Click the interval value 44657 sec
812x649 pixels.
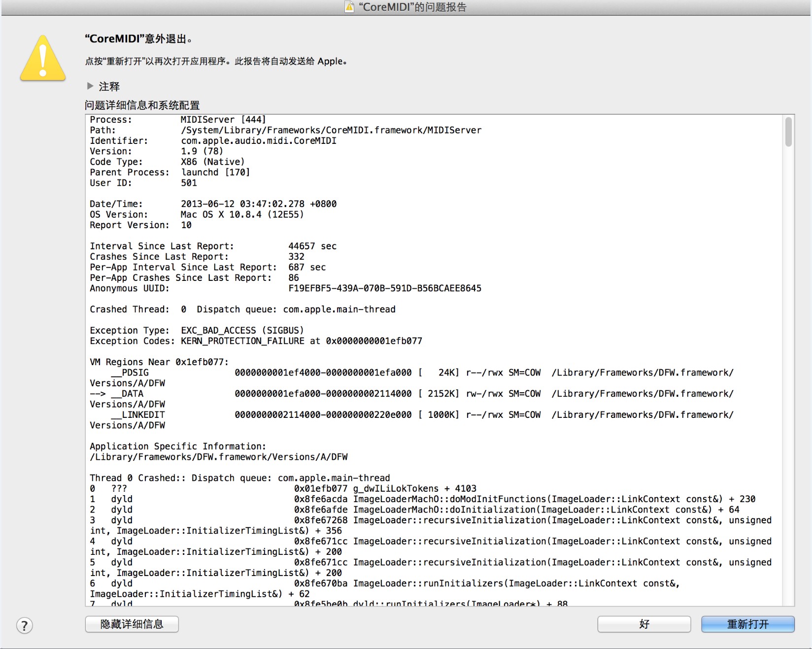[x=312, y=246]
